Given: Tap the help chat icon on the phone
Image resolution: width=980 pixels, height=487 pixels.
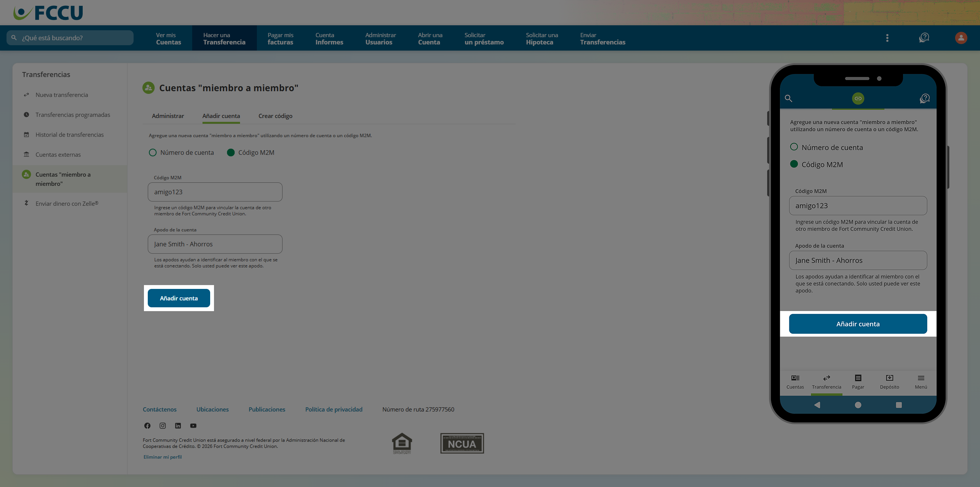Looking at the screenshot, I should (x=925, y=98).
